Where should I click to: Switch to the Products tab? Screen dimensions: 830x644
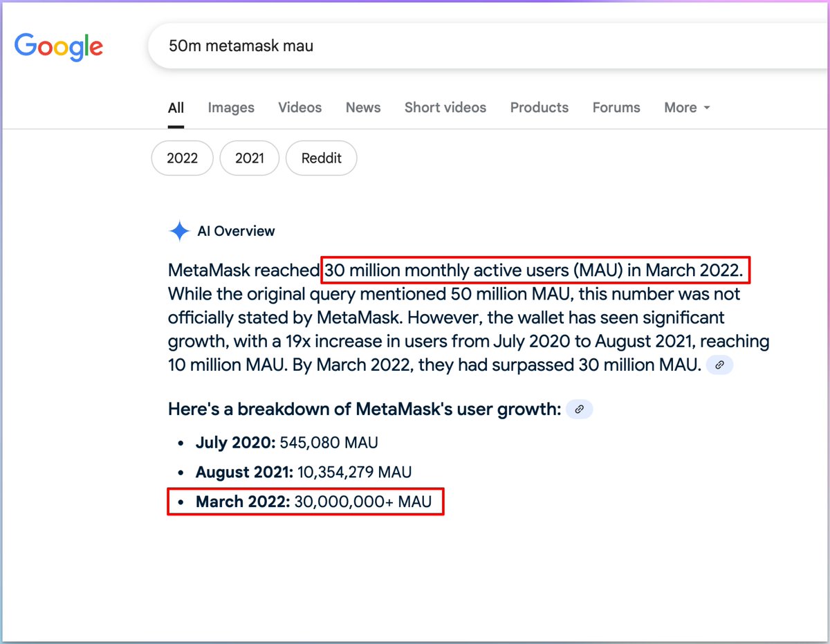pos(539,108)
